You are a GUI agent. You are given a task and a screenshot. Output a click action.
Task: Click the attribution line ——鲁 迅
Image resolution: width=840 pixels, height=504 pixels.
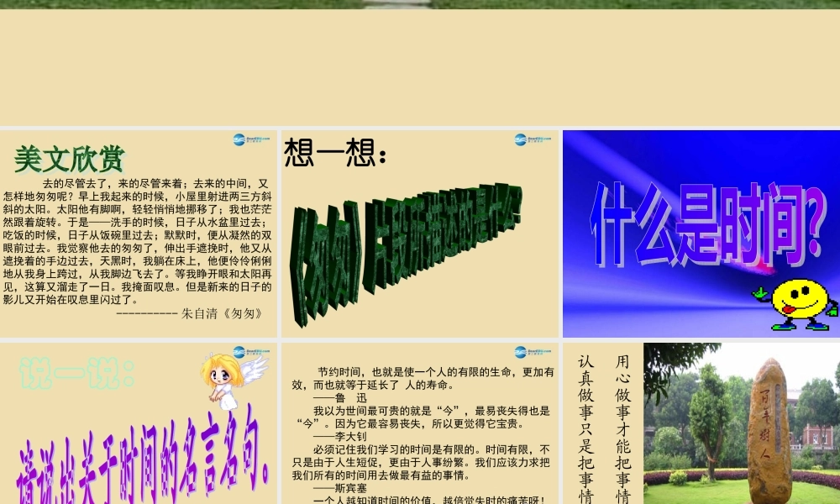(340, 398)
